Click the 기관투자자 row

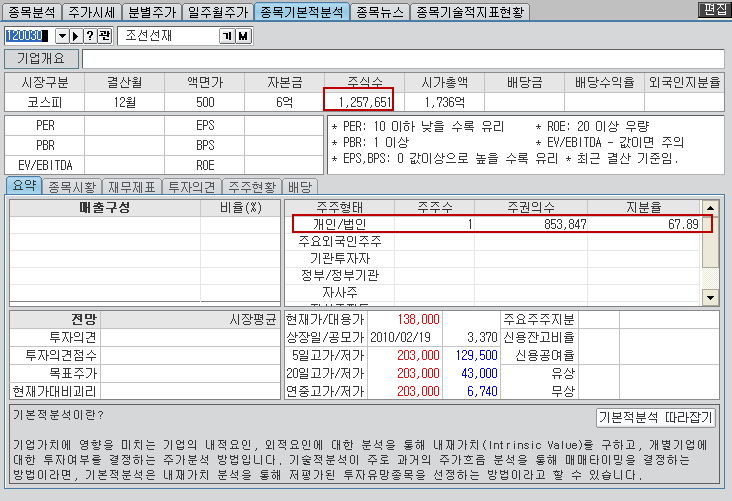pyautogui.click(x=493, y=258)
